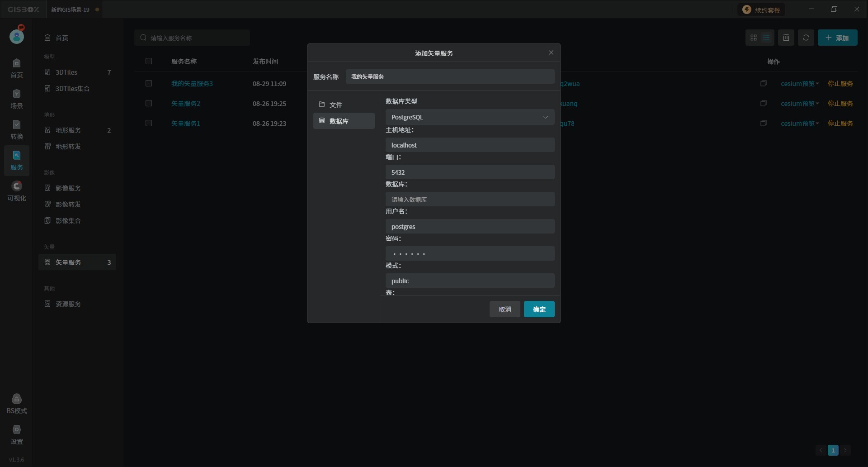Click the 数据库 name input field
The height and width of the screenshot is (467, 868).
click(470, 200)
